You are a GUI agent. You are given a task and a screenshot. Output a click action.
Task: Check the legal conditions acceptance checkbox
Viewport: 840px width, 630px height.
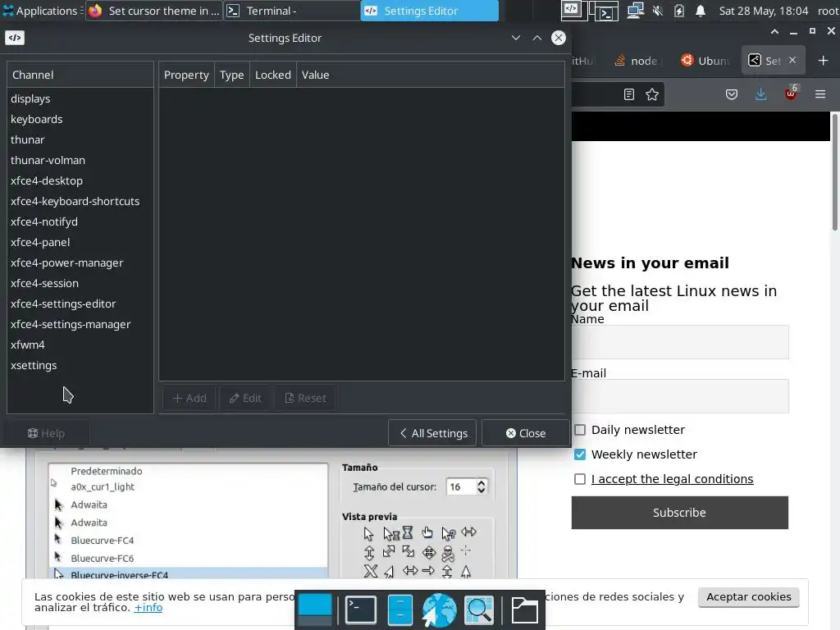580,479
